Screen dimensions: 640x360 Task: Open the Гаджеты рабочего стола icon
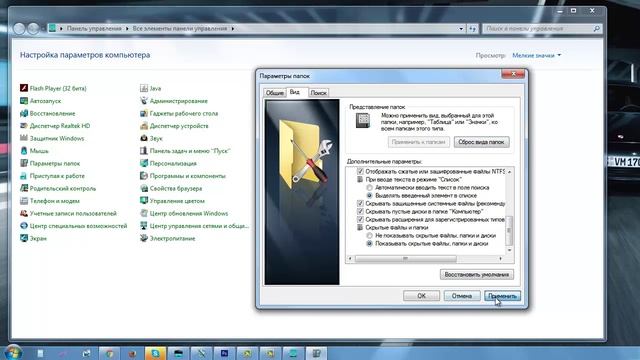[x=144, y=113]
